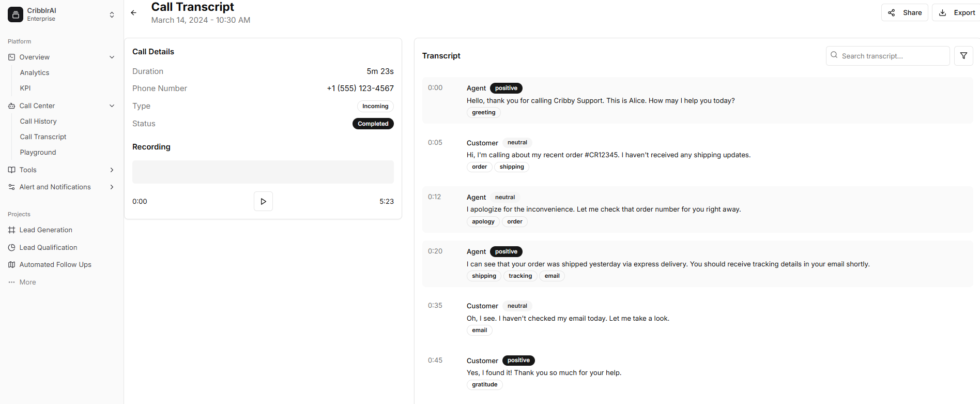Click the Search transcript input field
Screen dimensions: 980x404
point(893,56)
